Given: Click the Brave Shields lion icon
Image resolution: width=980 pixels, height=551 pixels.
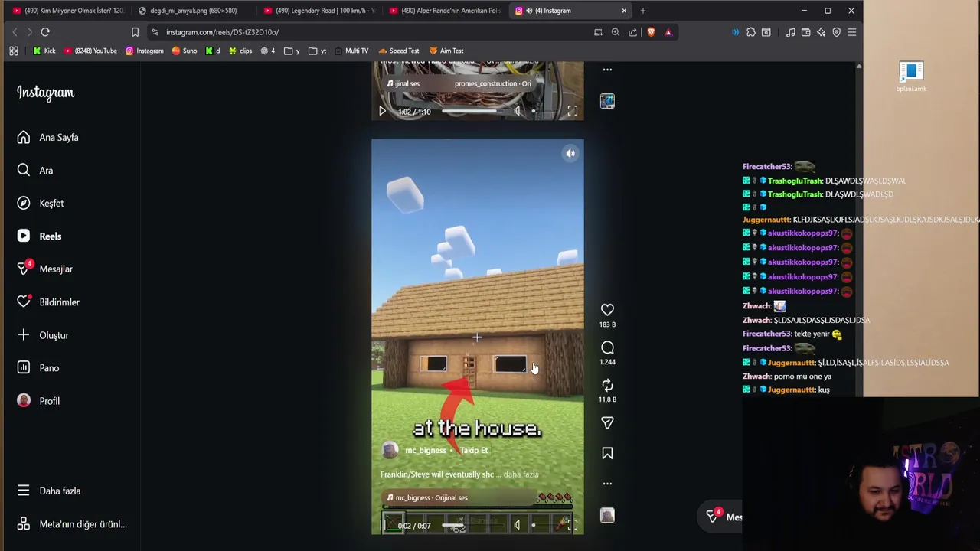Looking at the screenshot, I should click(651, 32).
